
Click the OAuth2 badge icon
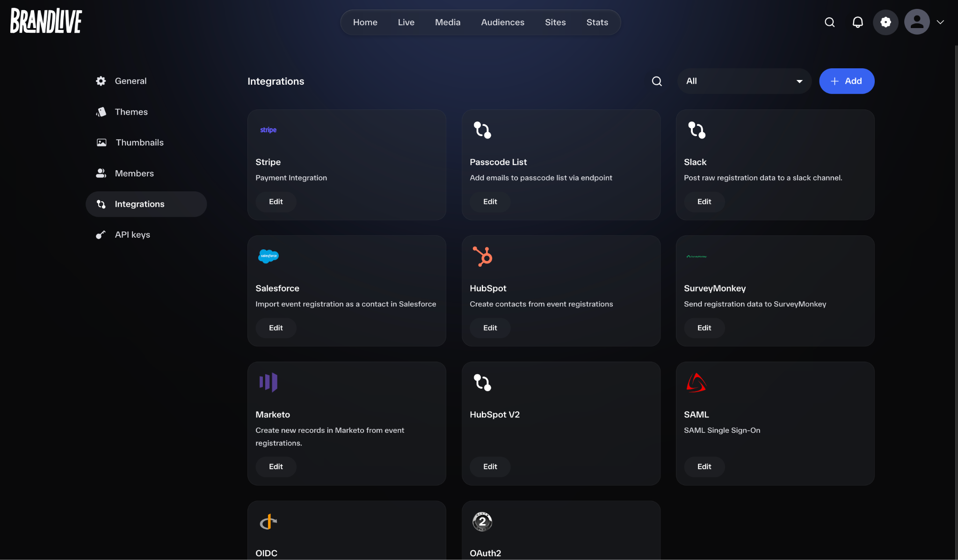coord(482,522)
